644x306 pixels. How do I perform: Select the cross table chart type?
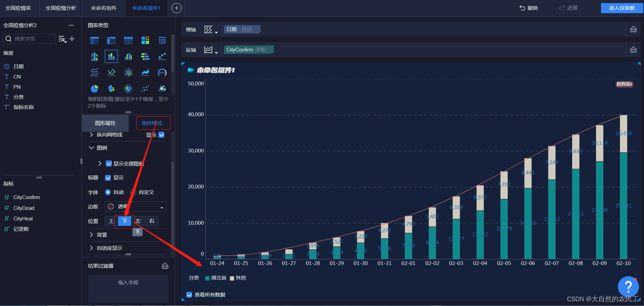coord(111,41)
